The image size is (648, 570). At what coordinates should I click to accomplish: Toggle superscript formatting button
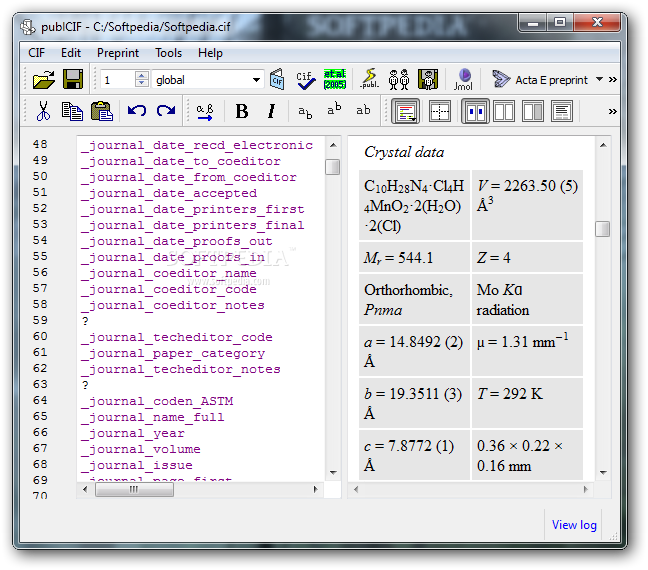(334, 111)
